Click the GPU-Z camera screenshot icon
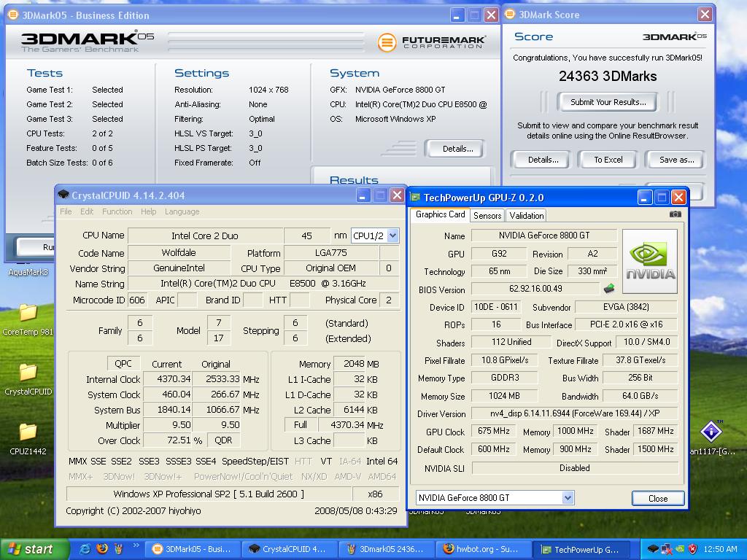The width and height of the screenshot is (747, 560). coord(675,214)
